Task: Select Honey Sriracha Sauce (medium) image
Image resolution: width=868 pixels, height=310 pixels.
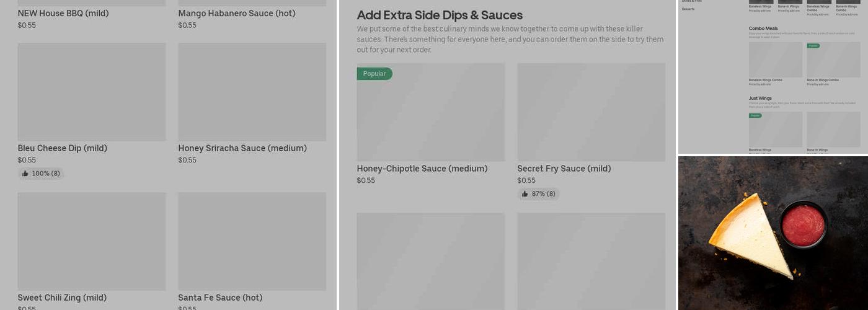Action: click(252, 92)
